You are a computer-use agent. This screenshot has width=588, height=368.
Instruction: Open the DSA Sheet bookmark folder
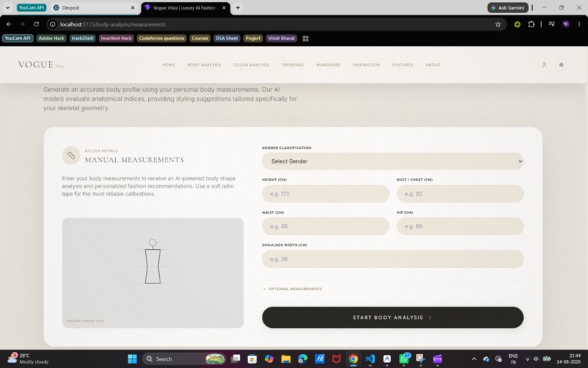coord(226,38)
